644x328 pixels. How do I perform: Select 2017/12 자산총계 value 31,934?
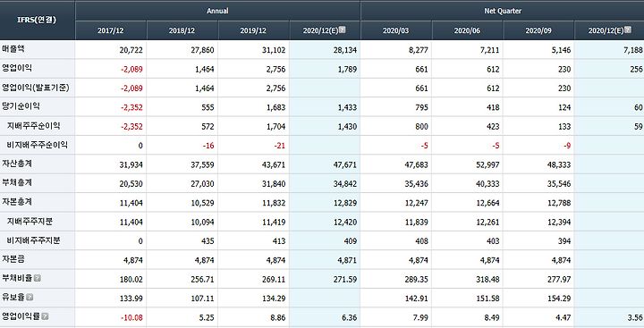(131, 165)
